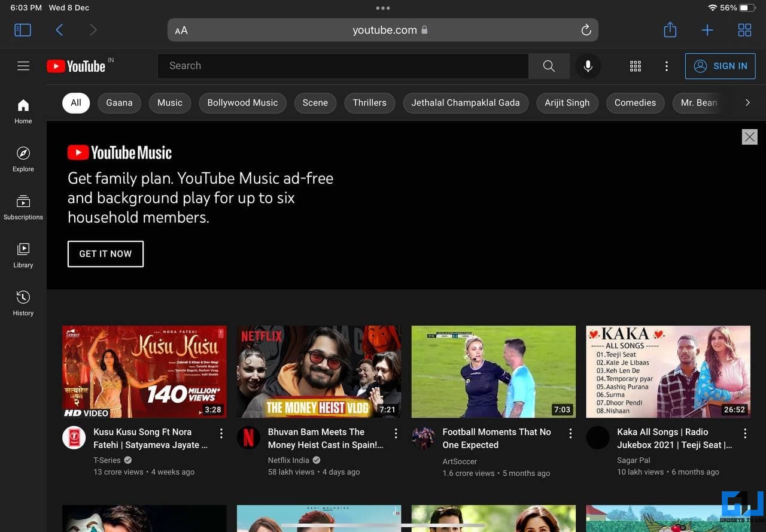Open YouTube settings three-dot menu

[x=667, y=66]
